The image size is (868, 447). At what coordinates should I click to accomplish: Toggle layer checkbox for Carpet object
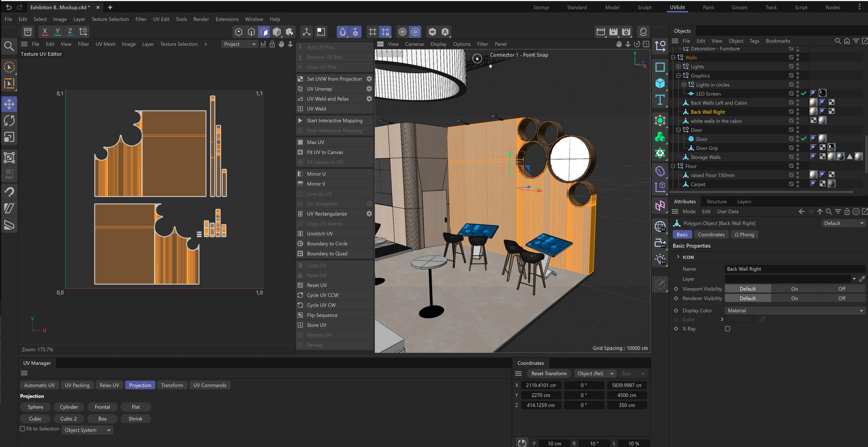[791, 184]
